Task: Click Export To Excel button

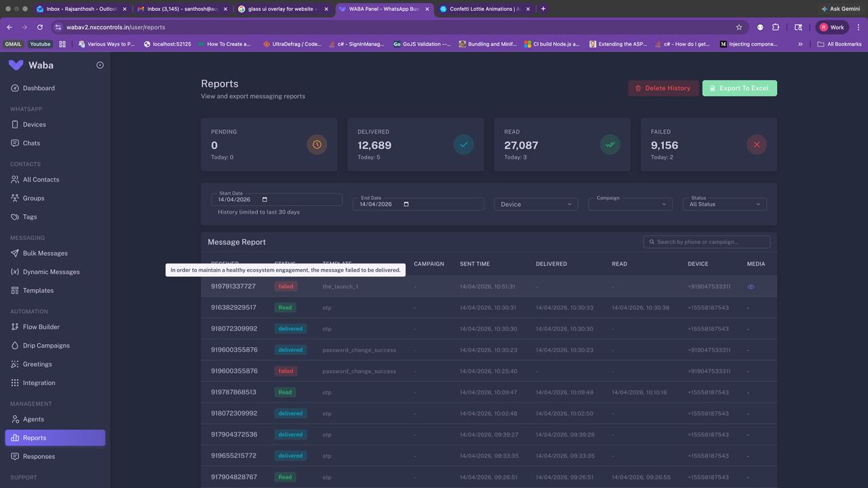Action: (739, 88)
